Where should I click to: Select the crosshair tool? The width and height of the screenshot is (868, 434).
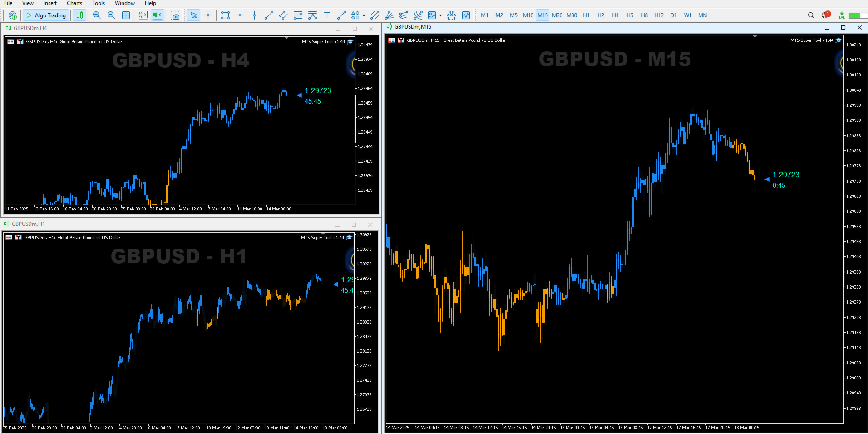(x=208, y=15)
